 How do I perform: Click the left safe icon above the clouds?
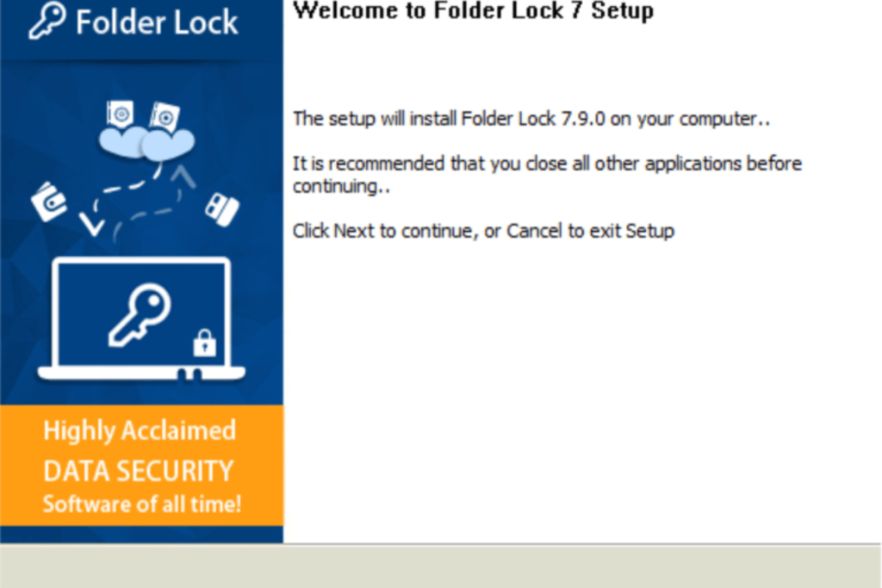pyautogui.click(x=120, y=115)
